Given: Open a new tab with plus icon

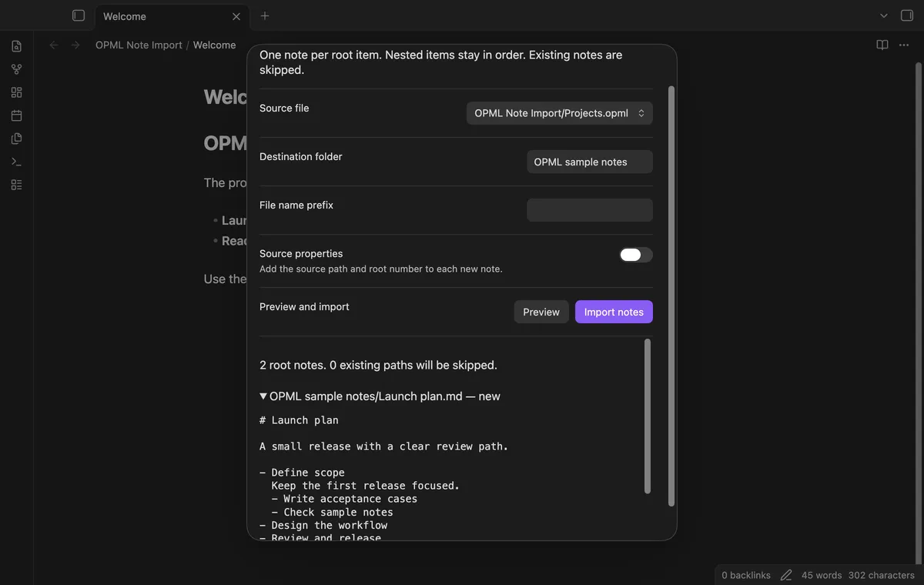Looking at the screenshot, I should coord(265,15).
